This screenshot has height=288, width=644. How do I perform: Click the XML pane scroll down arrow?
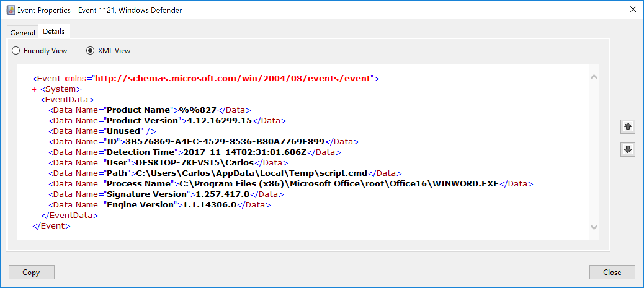point(594,227)
